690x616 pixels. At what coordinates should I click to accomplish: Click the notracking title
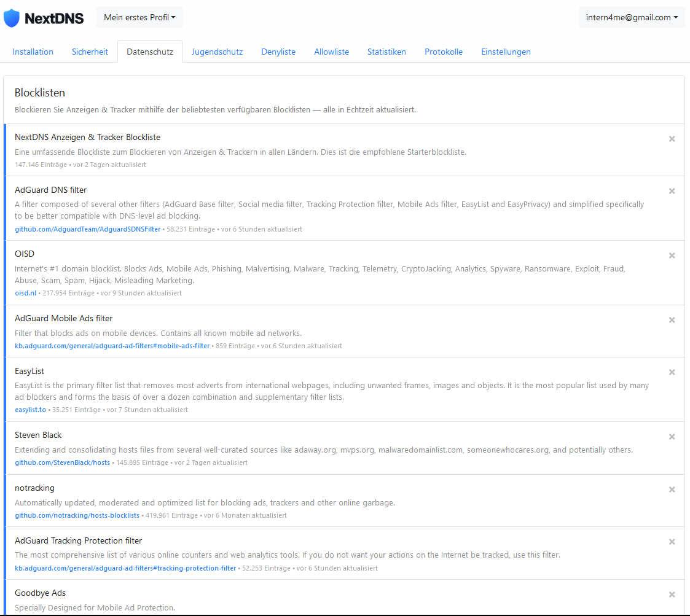tap(35, 488)
